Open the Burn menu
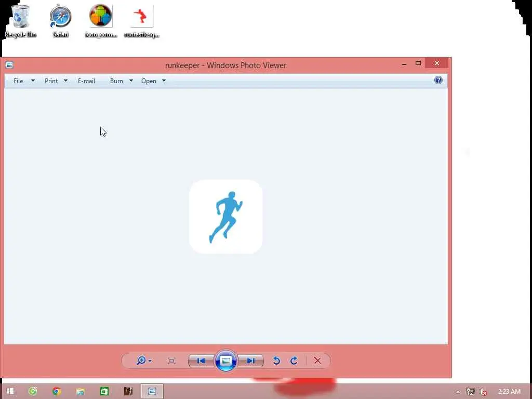The width and height of the screenshot is (532, 399). (116, 81)
